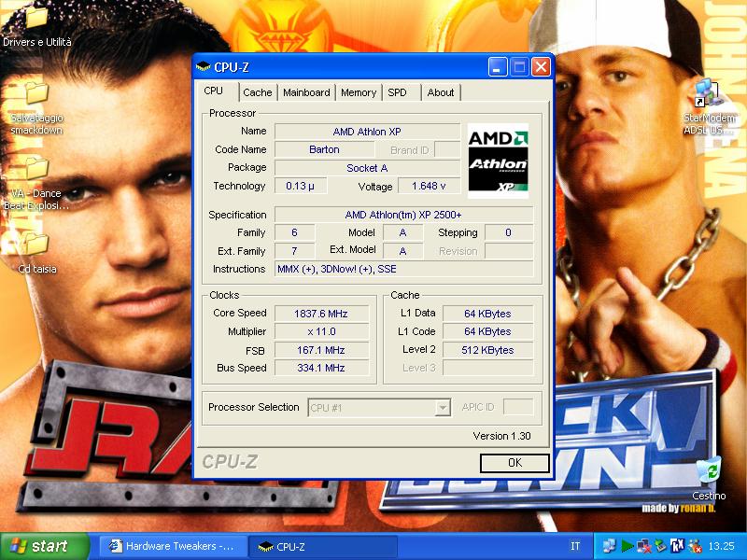Click the kX audio driver tray icon
The height and width of the screenshot is (560, 747).
[677, 546]
